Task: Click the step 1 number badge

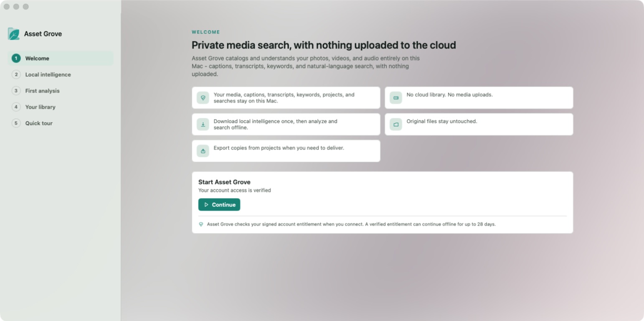Action: tap(16, 59)
